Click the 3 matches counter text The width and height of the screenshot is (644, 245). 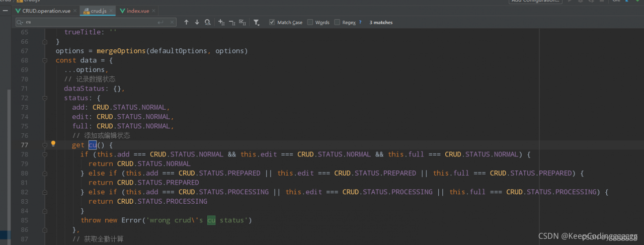point(381,22)
